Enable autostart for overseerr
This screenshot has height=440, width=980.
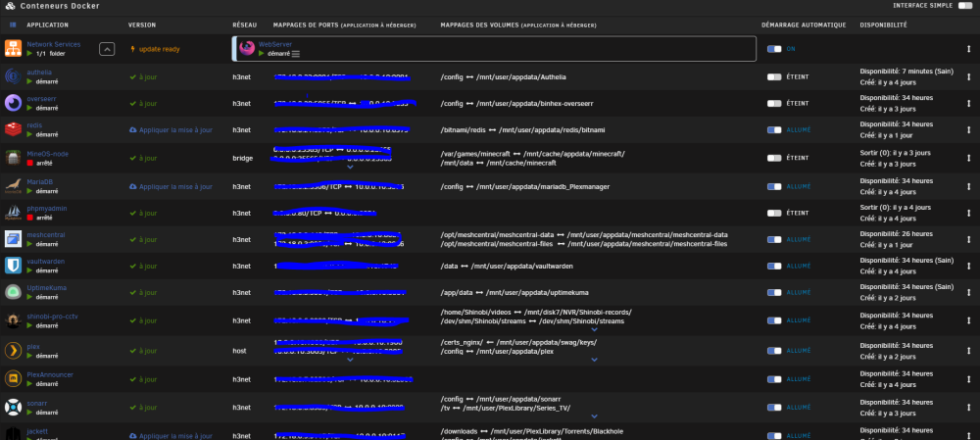774,103
